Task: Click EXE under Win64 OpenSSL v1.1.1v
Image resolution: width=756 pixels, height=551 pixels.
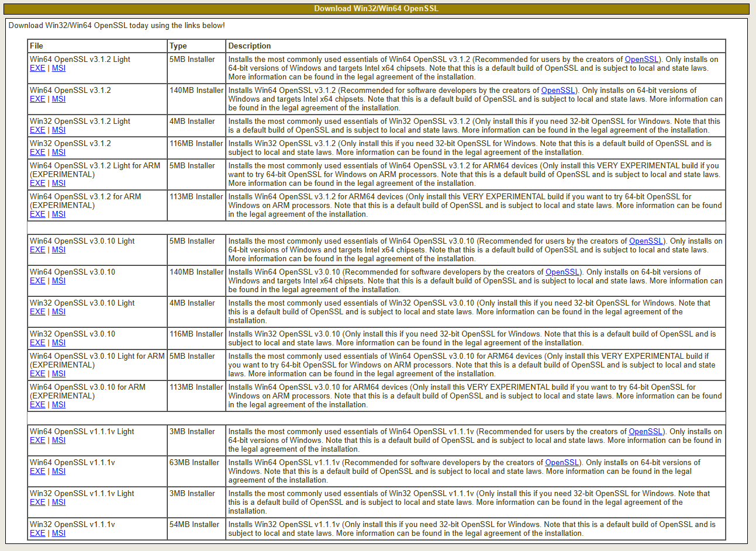Action: [37, 472]
